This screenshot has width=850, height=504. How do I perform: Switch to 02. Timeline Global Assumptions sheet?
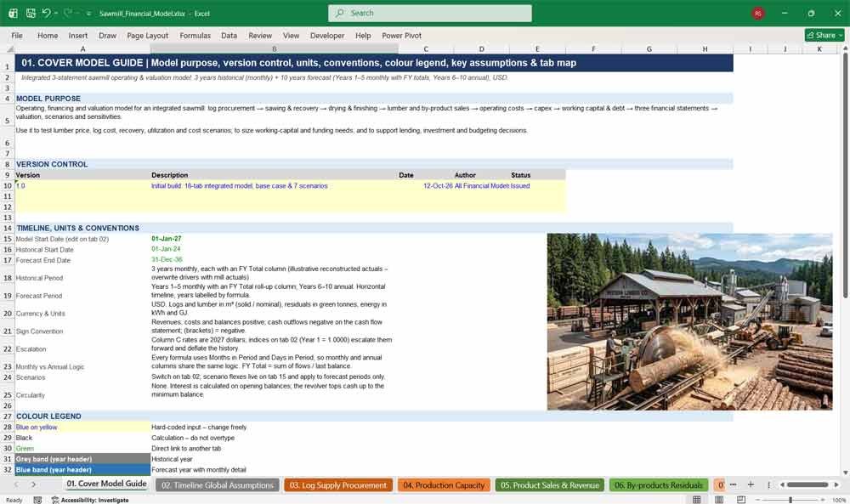click(x=218, y=485)
